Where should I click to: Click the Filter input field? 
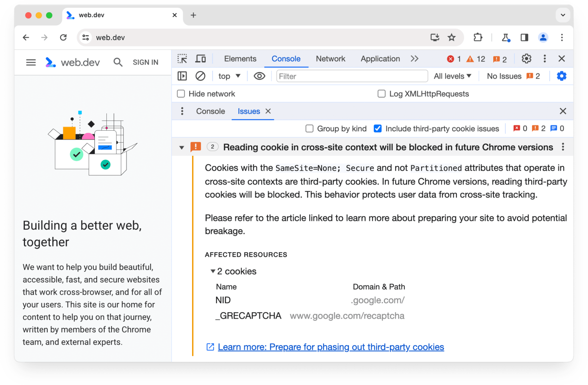pos(349,76)
